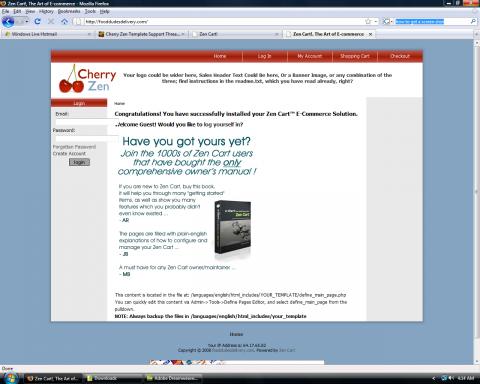Close the active Art of E-commerce tab

click(x=370, y=34)
